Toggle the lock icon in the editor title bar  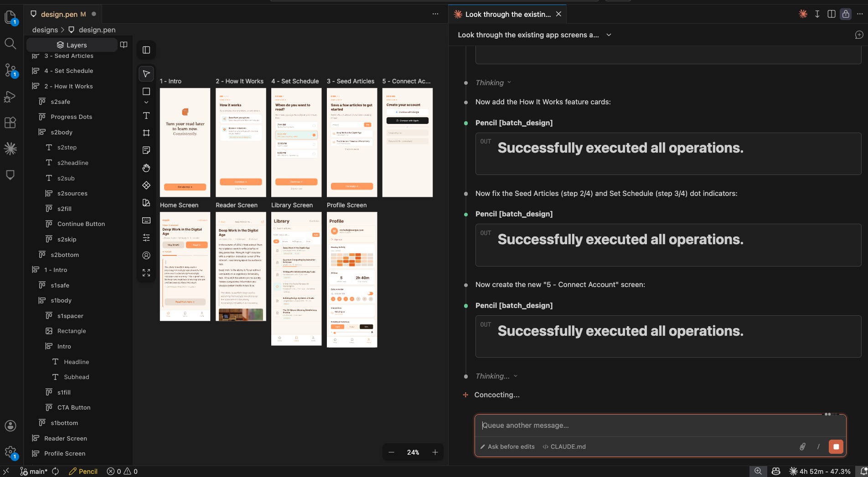[x=846, y=14]
